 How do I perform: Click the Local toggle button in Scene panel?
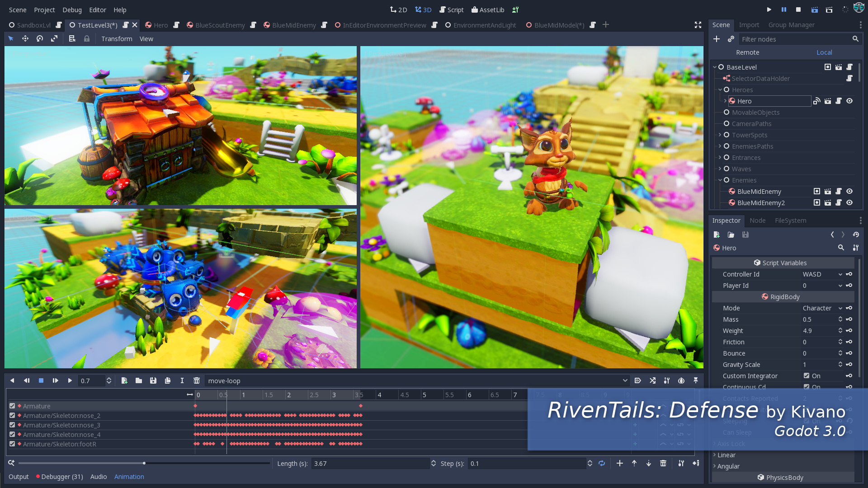[823, 52]
